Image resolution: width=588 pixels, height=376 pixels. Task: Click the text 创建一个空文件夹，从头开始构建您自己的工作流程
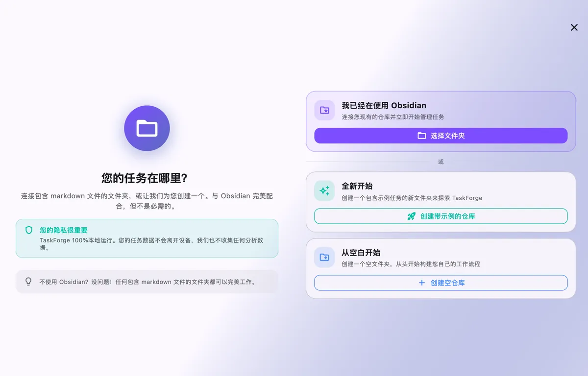pos(411,264)
